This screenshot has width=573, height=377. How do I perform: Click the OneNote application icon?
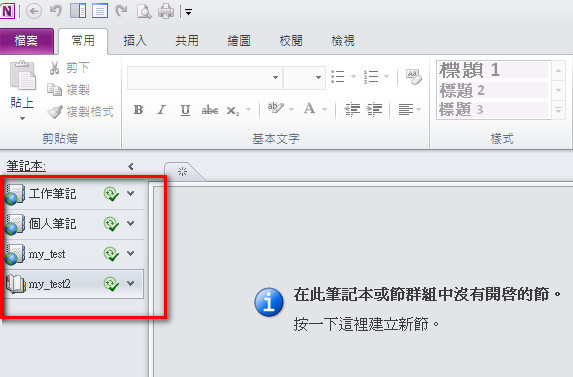coord(7,11)
